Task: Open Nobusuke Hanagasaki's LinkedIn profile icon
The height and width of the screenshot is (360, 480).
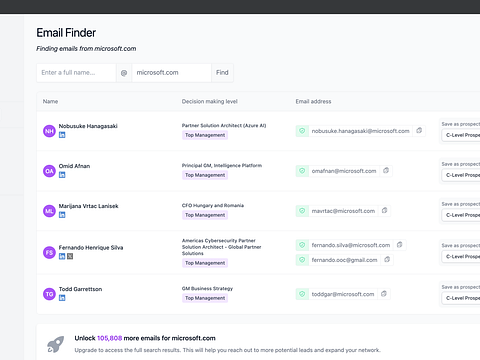Action: (x=62, y=135)
